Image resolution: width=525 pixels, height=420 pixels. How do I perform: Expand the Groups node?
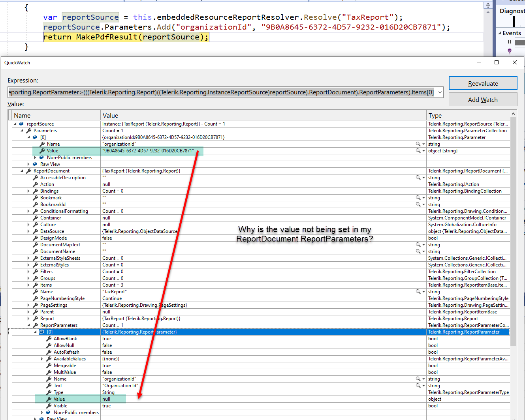(x=28, y=278)
